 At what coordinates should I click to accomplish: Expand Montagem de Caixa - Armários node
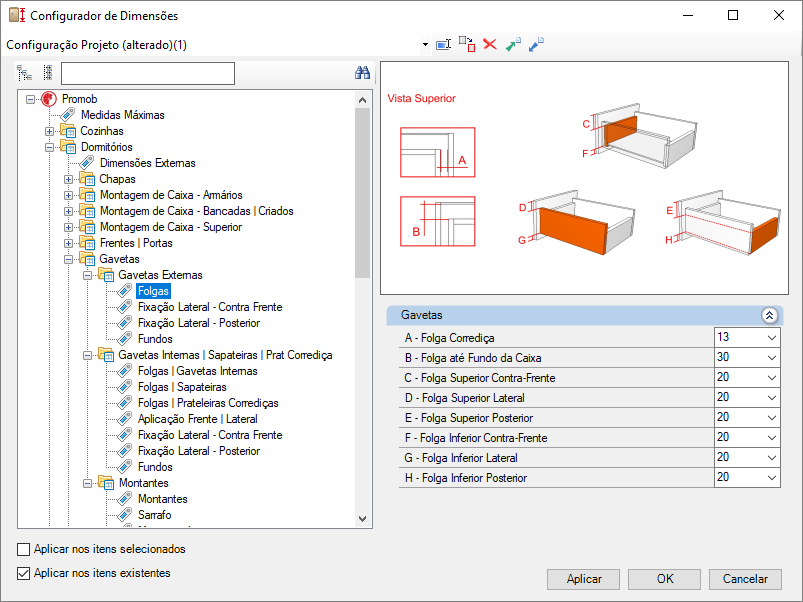click(69, 196)
